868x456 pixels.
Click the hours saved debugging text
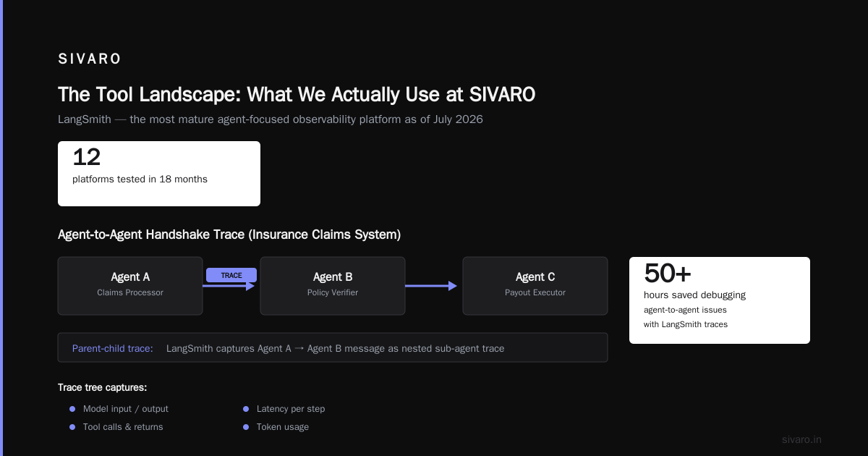[694, 295]
